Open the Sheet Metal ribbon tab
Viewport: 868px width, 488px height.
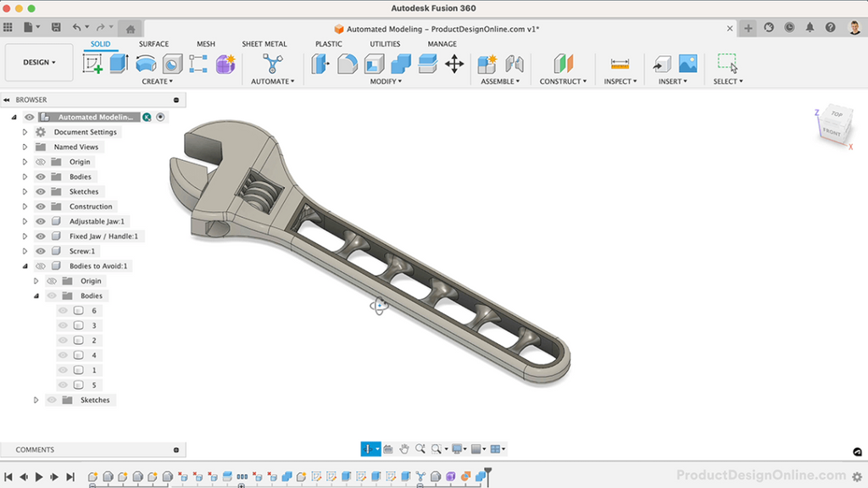(266, 43)
